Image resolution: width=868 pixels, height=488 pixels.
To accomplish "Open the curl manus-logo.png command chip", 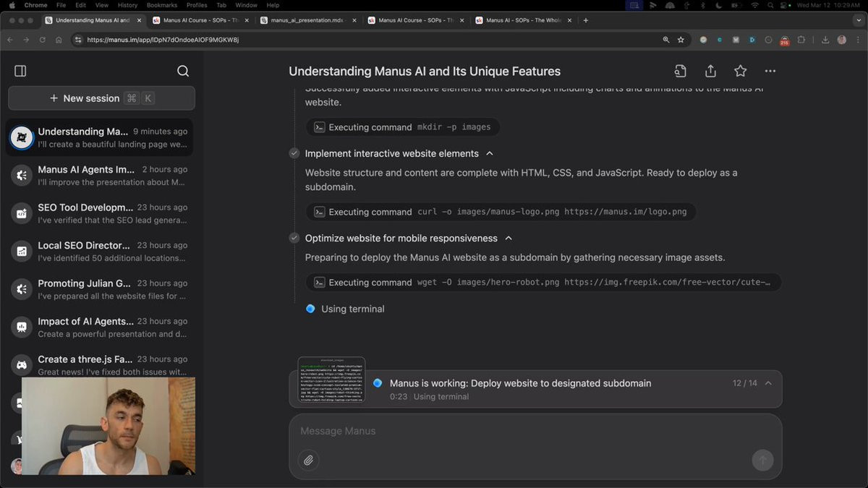I will pyautogui.click(x=501, y=212).
